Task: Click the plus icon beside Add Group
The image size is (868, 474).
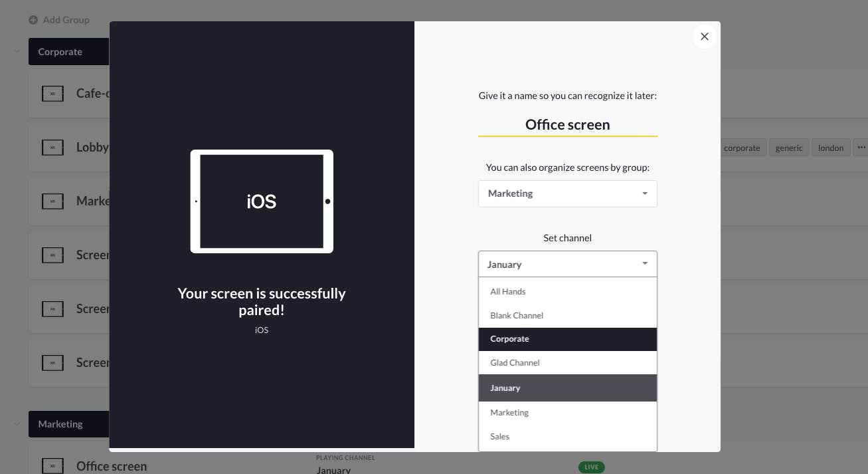Action: click(x=33, y=20)
